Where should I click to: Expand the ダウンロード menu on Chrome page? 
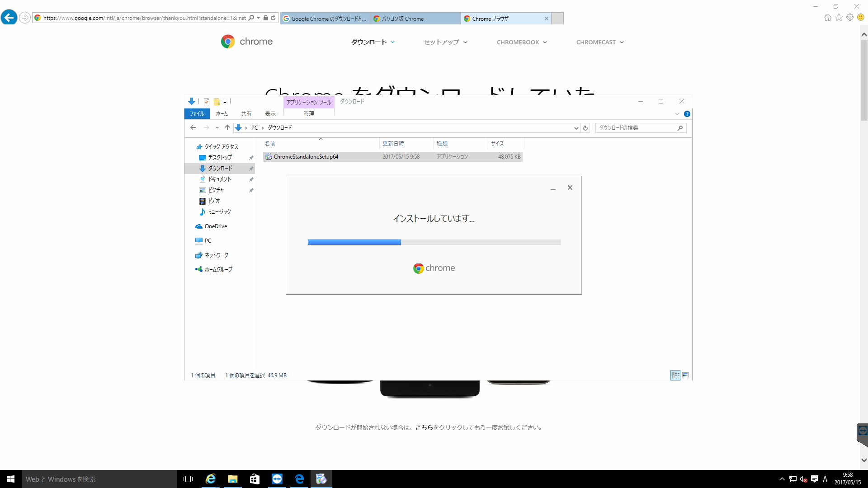[x=373, y=42]
